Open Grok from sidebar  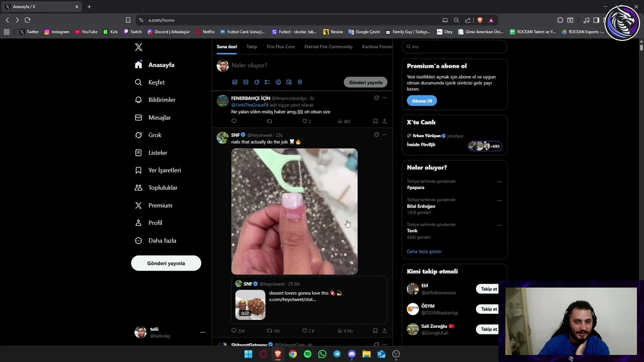(148, 135)
